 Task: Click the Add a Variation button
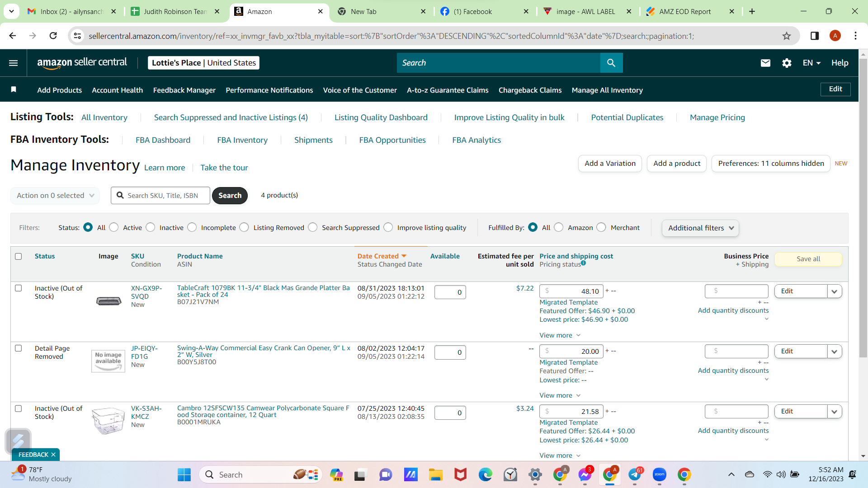[610, 164]
